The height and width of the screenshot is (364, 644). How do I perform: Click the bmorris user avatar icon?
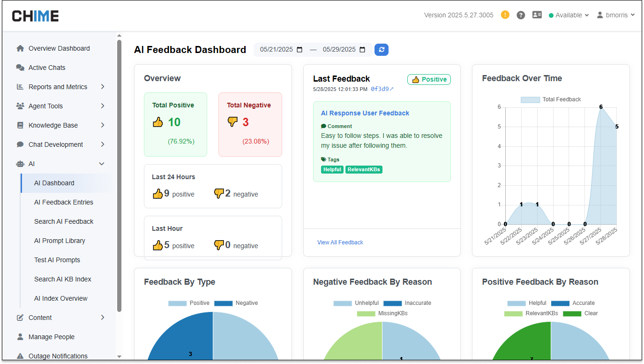[x=600, y=15]
